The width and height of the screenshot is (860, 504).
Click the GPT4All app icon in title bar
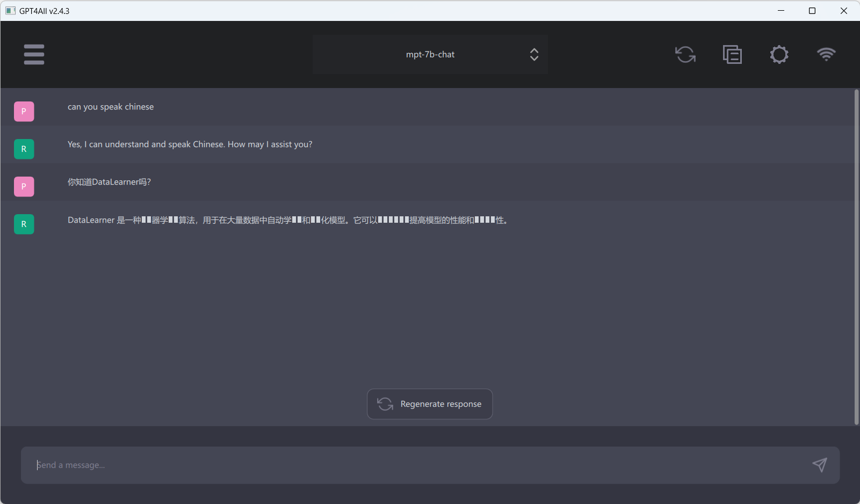pyautogui.click(x=10, y=11)
